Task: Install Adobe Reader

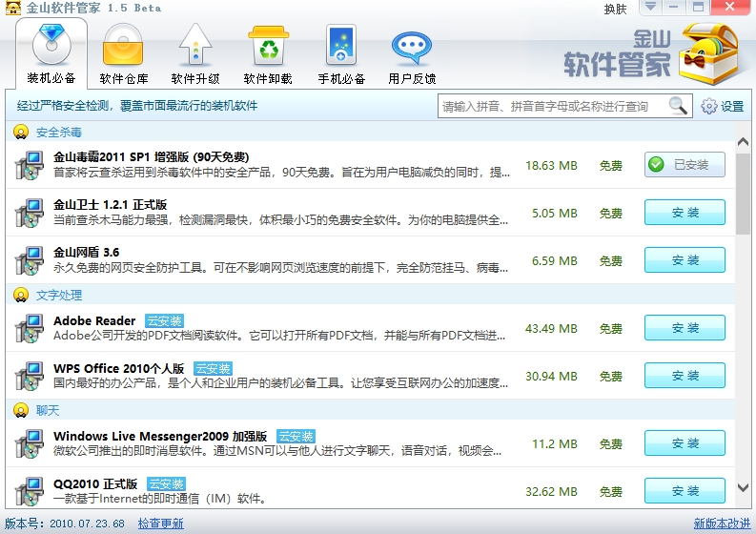Action: click(x=684, y=327)
